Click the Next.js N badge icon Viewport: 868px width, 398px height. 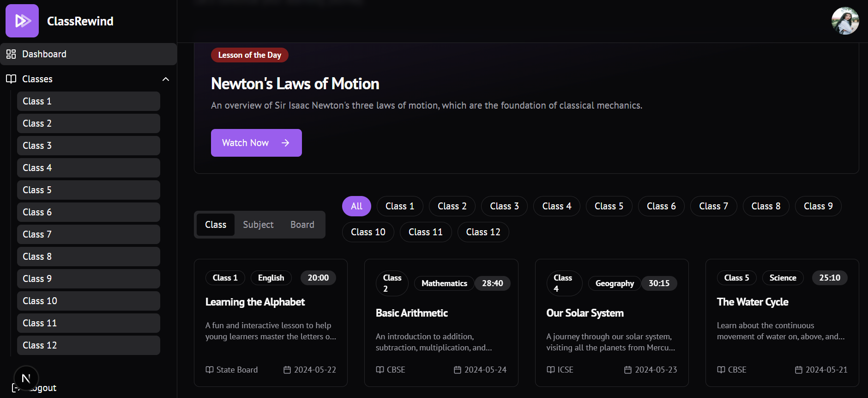pyautogui.click(x=26, y=378)
